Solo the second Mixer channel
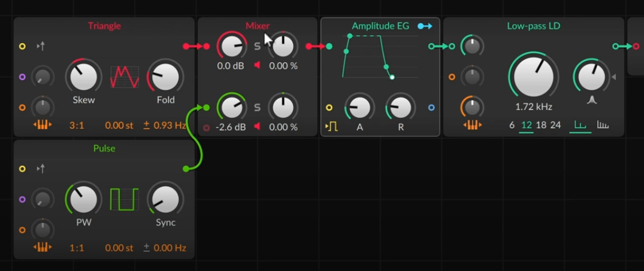This screenshot has height=271, width=644. pos(258,108)
